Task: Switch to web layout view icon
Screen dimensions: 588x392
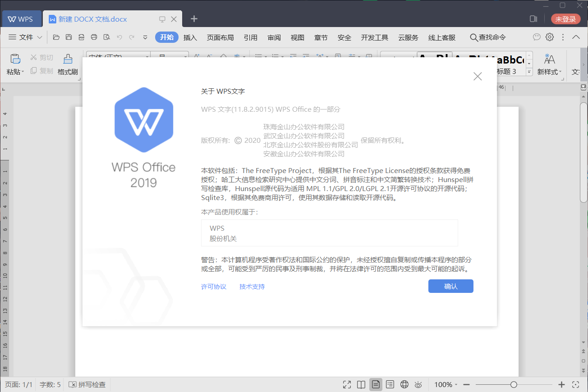Action: [x=404, y=384]
